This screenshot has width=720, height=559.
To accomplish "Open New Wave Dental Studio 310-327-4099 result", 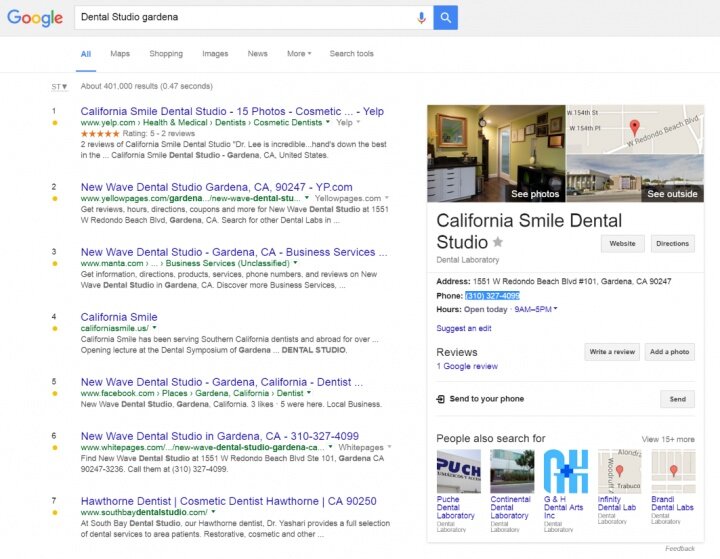I will (x=219, y=436).
